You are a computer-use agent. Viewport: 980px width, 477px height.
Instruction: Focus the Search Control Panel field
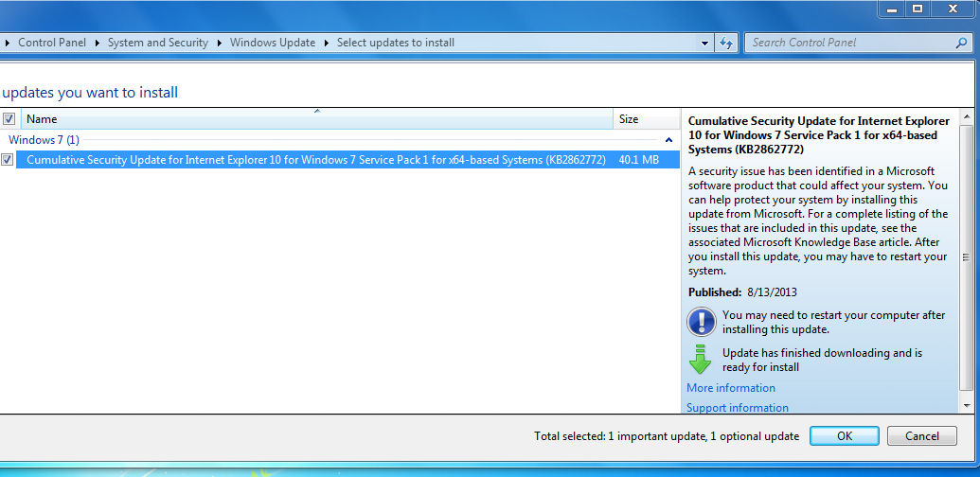847,43
